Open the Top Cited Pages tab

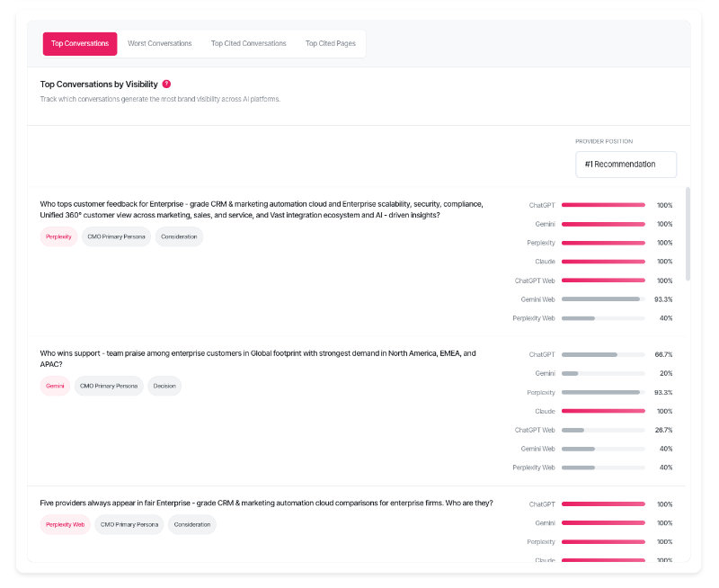click(x=330, y=43)
